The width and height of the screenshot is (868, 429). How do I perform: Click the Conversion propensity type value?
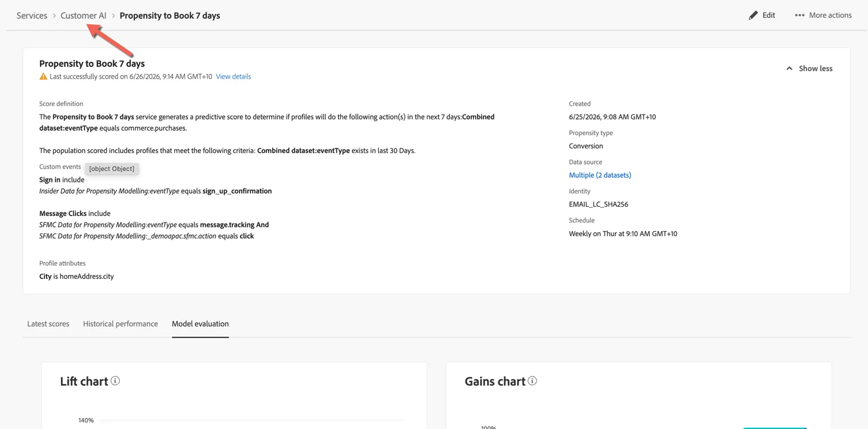[x=586, y=146]
